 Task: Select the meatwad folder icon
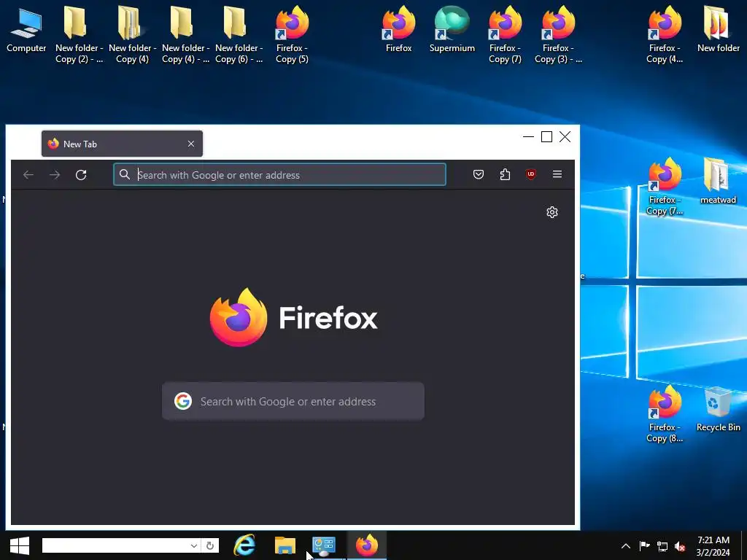point(718,181)
